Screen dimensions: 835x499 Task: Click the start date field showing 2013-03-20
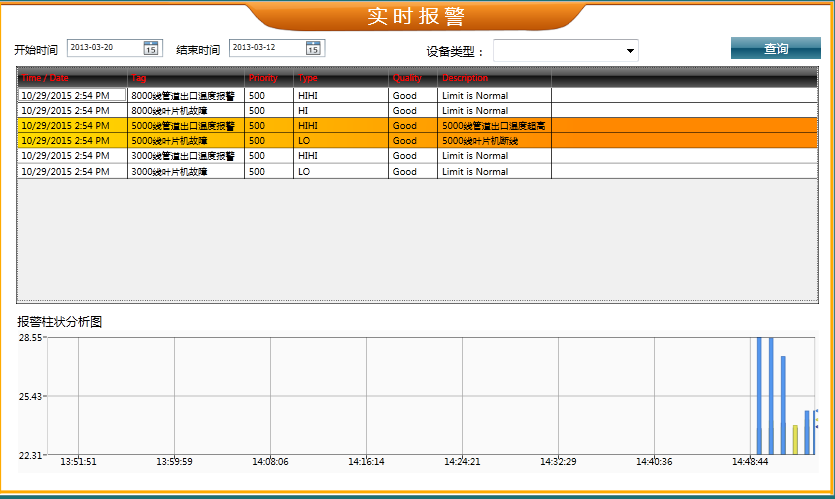click(x=103, y=48)
